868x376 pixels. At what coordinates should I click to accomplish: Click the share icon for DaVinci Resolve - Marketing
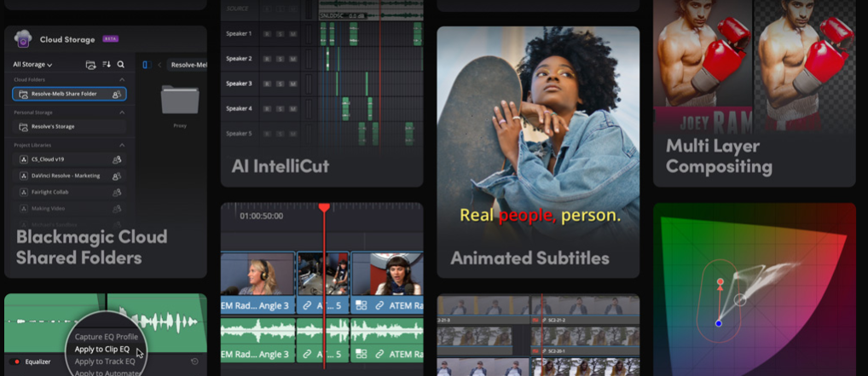117,176
